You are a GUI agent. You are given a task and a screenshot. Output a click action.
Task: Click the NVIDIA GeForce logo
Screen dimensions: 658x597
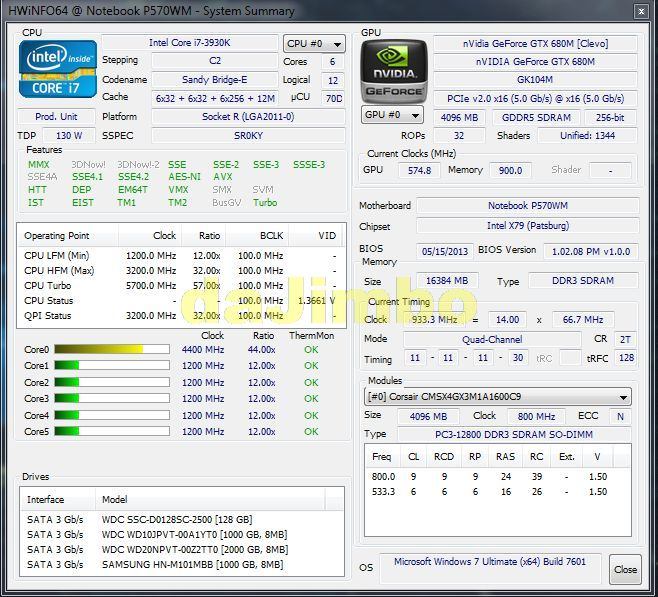(x=394, y=71)
